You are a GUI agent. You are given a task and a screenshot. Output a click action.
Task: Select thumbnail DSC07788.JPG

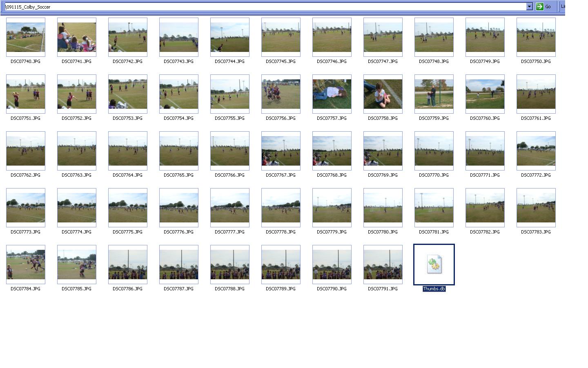click(x=230, y=265)
